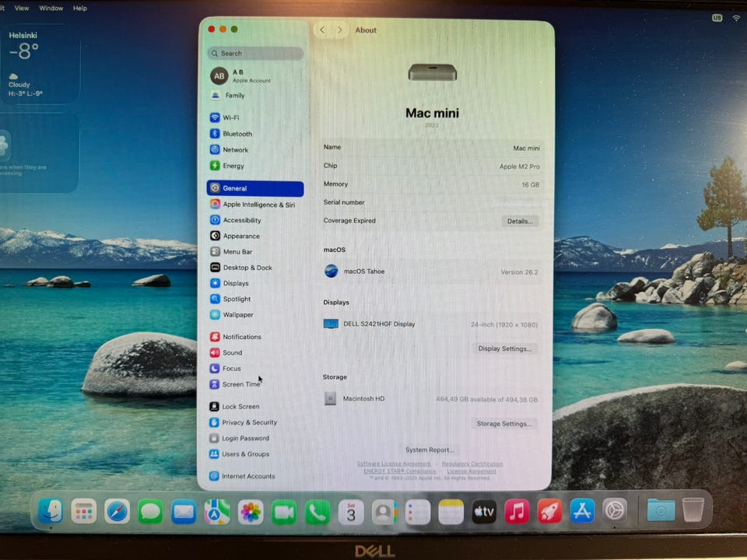Open Storage Settings... button

[504, 423]
